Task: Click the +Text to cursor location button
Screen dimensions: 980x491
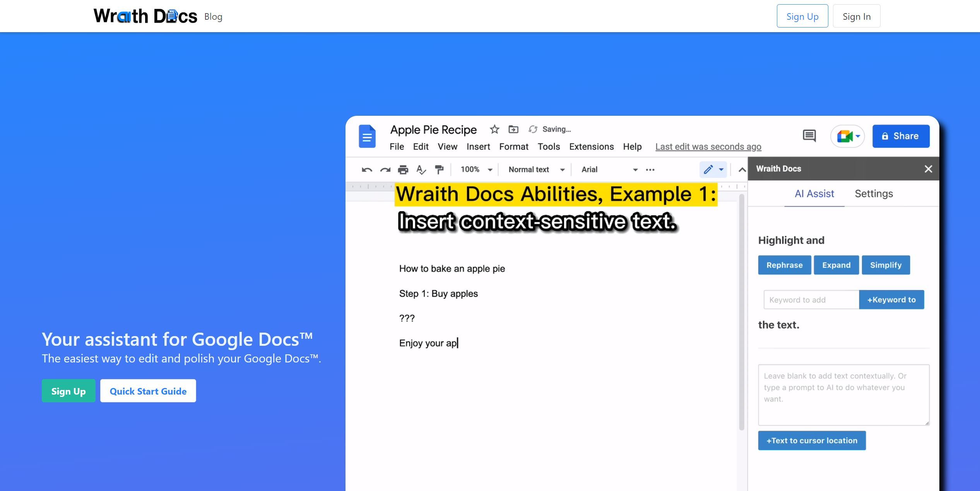Action: click(x=812, y=440)
